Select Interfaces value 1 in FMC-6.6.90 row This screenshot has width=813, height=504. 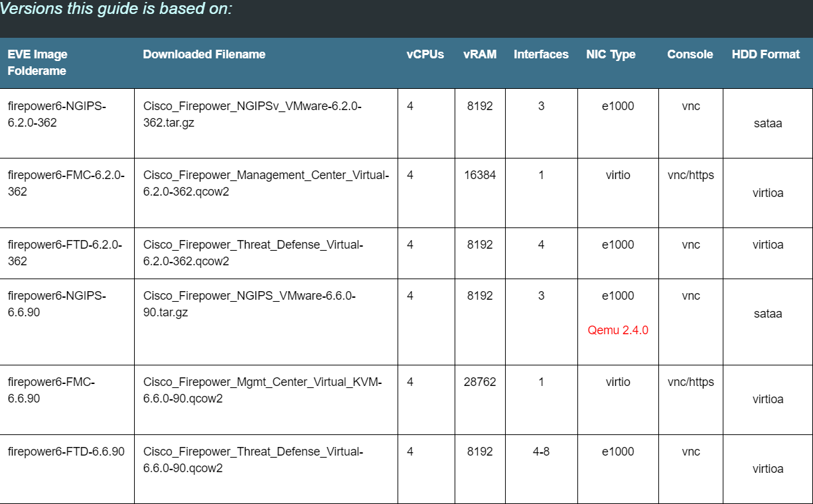click(x=542, y=382)
